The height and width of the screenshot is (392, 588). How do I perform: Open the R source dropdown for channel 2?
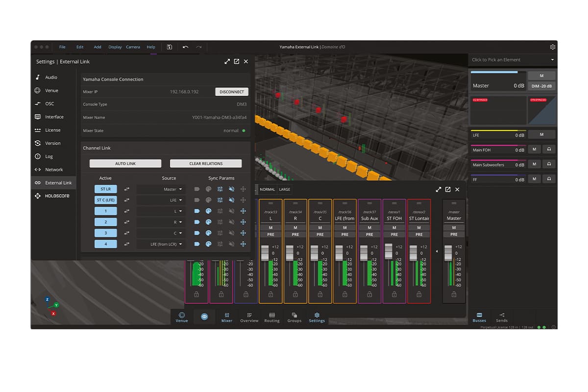(160, 222)
